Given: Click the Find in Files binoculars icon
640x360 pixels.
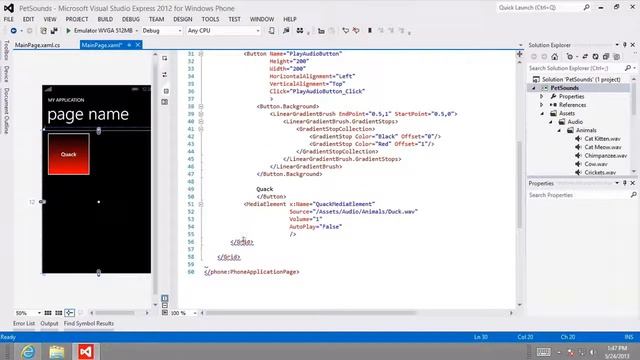Looking at the screenshot, I should pos(300,31).
